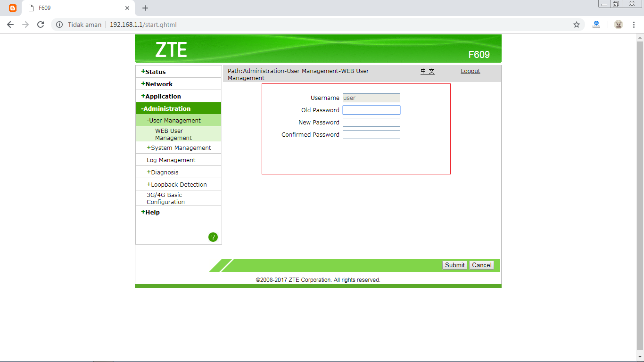Click the Cancel button

click(x=481, y=265)
